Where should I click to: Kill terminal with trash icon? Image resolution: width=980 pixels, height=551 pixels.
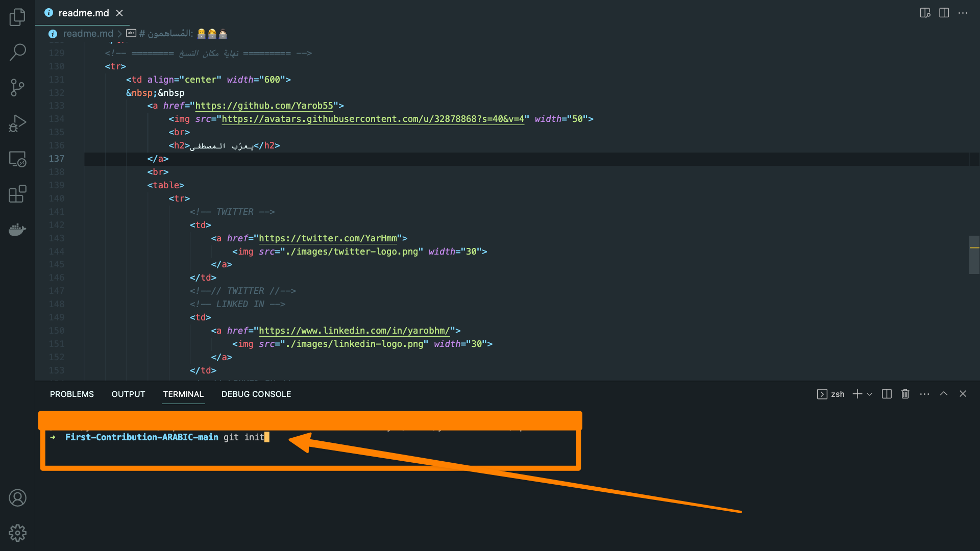point(905,394)
